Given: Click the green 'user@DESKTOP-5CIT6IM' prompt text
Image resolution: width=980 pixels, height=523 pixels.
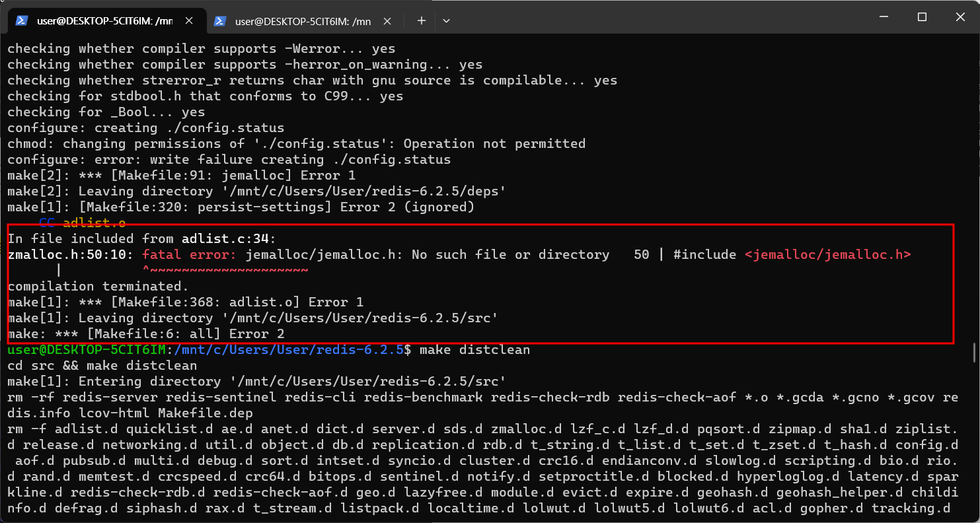Looking at the screenshot, I should (x=87, y=349).
